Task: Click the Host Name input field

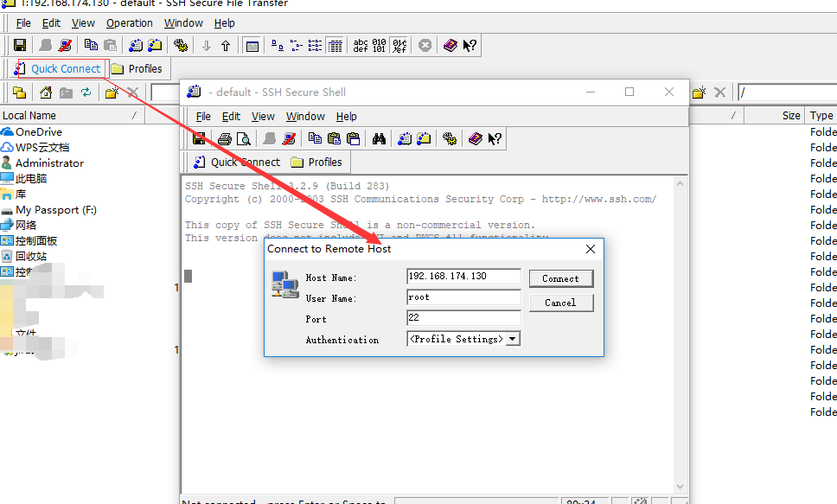Action: tap(463, 277)
